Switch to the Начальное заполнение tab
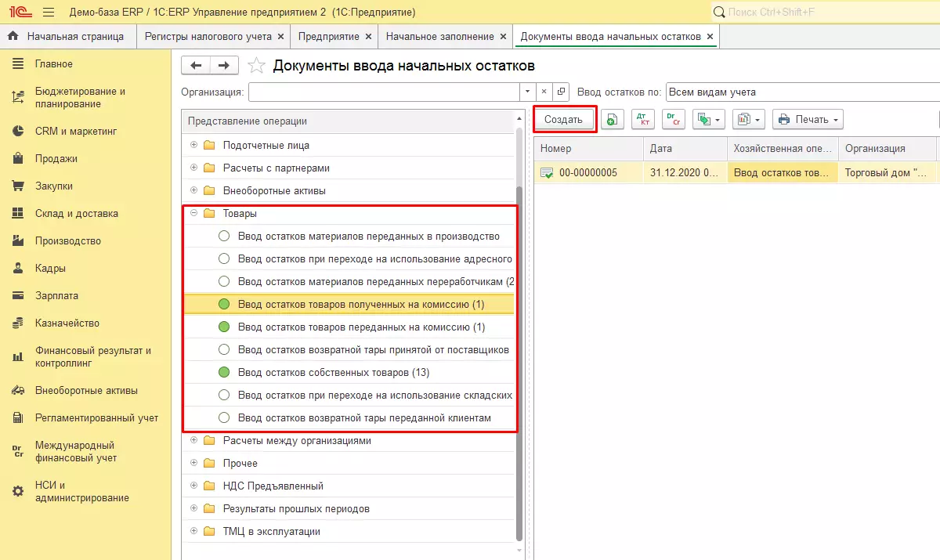The image size is (940, 560). (x=439, y=37)
